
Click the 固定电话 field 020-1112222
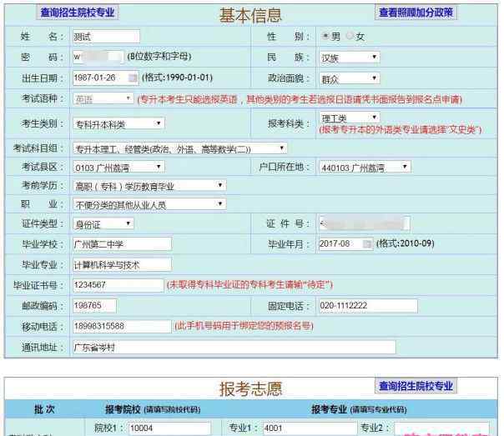point(368,306)
